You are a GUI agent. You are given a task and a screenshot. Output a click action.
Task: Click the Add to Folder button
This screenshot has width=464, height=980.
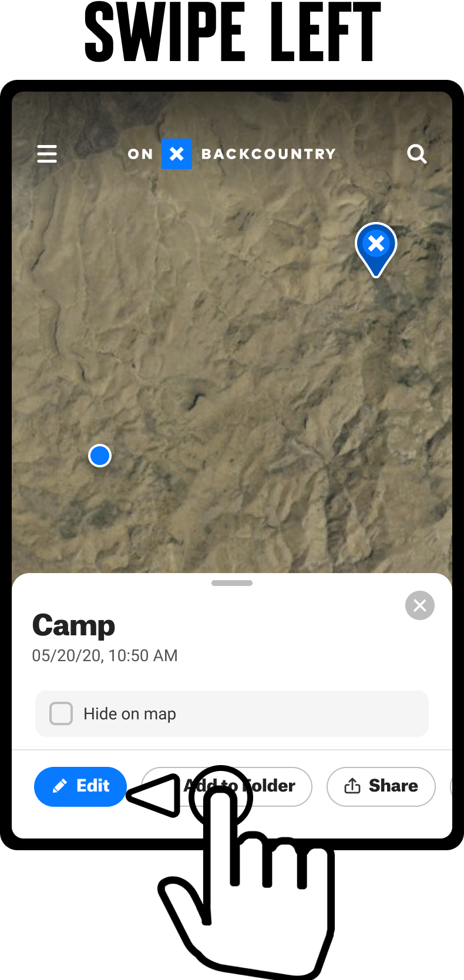[x=227, y=787]
